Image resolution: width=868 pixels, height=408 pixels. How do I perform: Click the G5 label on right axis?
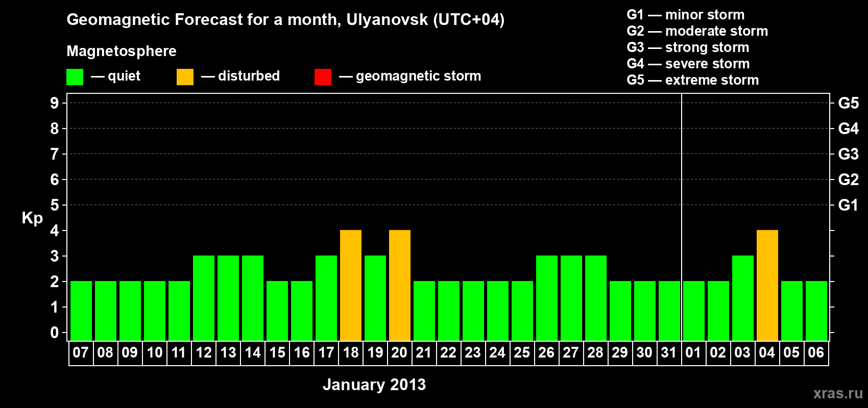849,103
